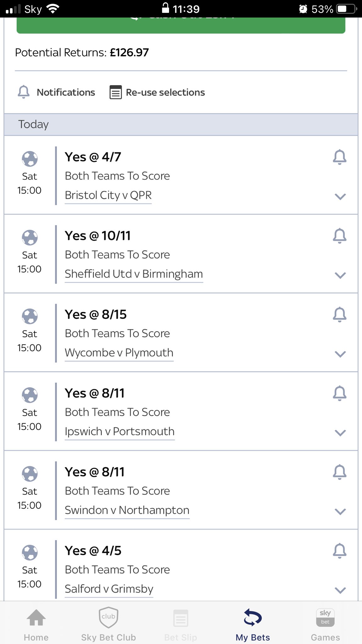Toggle notification bell for Salford v Grimsby
Viewport: 362px width, 644px height.
pos(339,551)
